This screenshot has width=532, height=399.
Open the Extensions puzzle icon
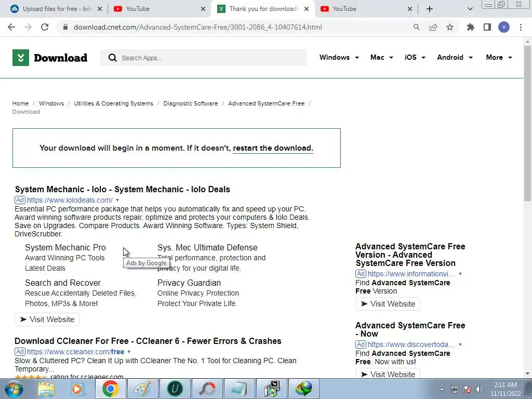[x=470, y=27]
